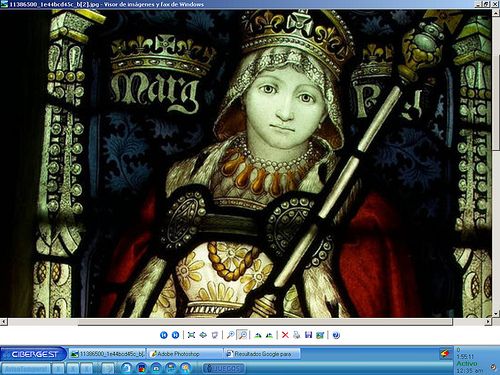Click the vertical scrollbar down arrow
The height and width of the screenshot is (375, 500).
tap(496, 314)
